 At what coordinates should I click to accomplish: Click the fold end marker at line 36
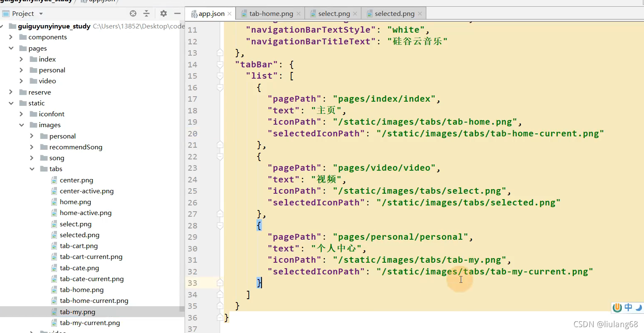tap(220, 318)
